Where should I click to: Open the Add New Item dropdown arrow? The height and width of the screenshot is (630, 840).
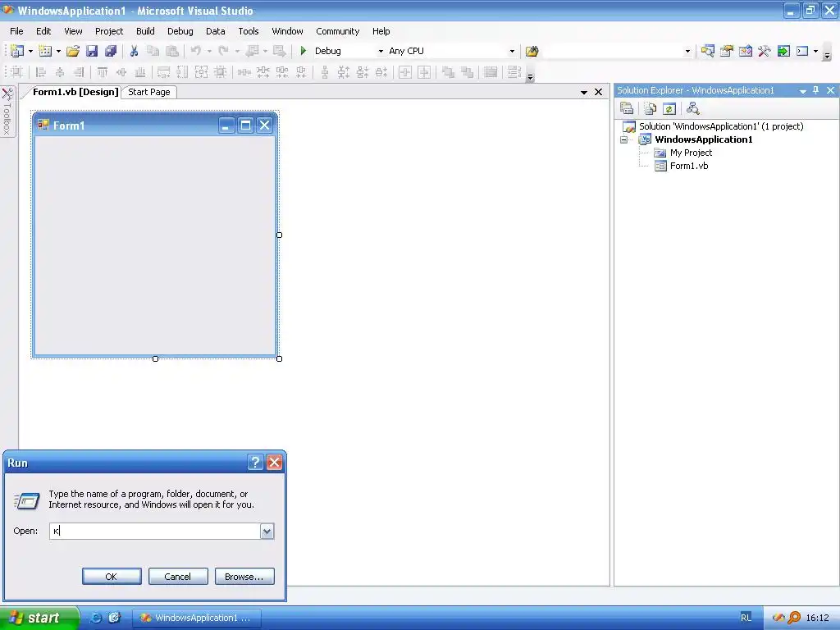(x=58, y=52)
